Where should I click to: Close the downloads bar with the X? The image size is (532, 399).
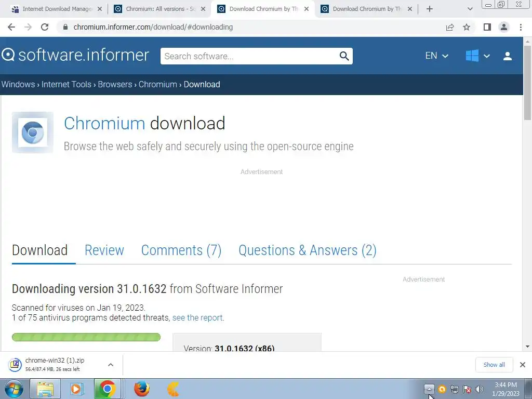point(523,365)
